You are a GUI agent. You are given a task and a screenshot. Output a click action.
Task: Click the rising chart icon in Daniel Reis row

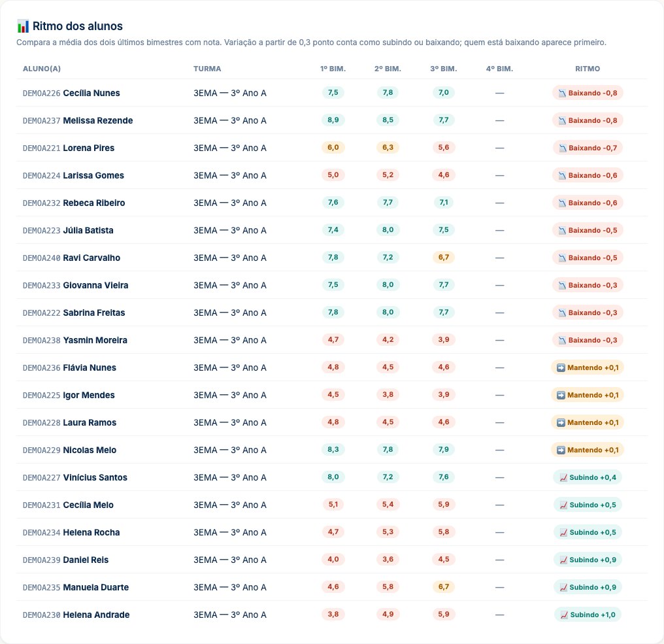[563, 560]
